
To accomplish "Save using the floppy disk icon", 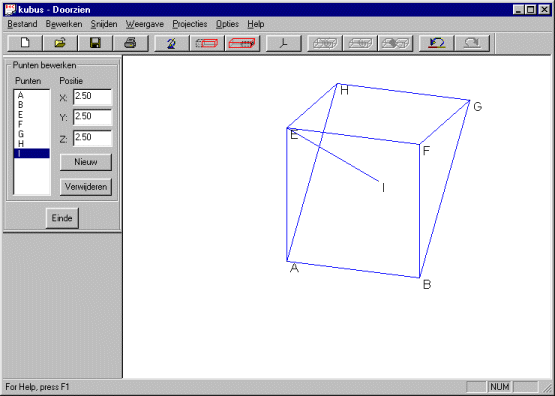I will (95, 43).
